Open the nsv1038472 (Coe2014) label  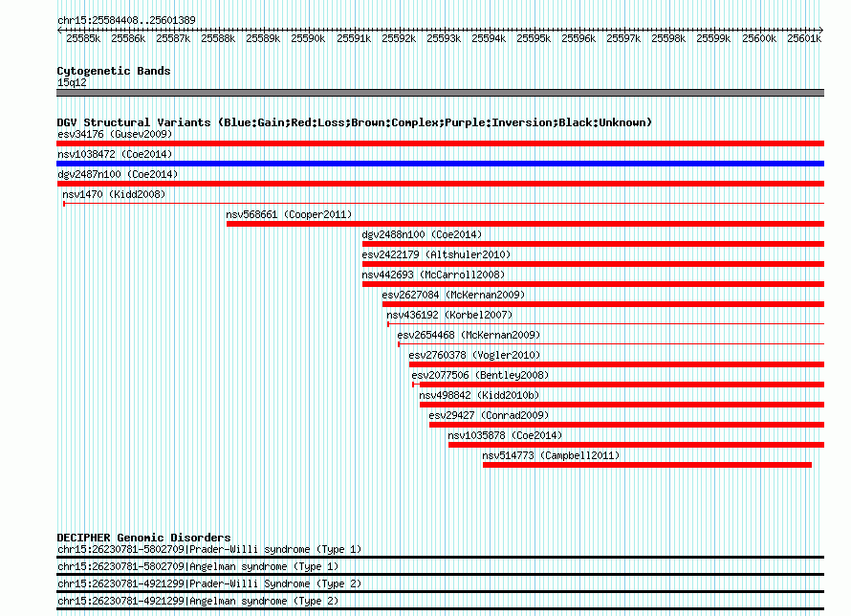[115, 154]
